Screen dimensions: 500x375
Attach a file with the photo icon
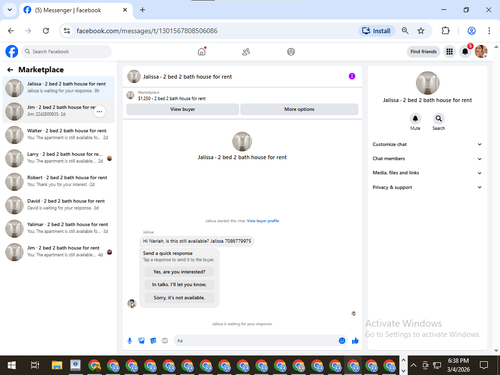(x=141, y=341)
